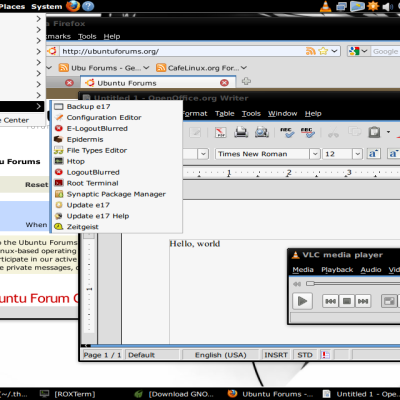
Task: Open the Window menu in Writer
Action: (282, 114)
